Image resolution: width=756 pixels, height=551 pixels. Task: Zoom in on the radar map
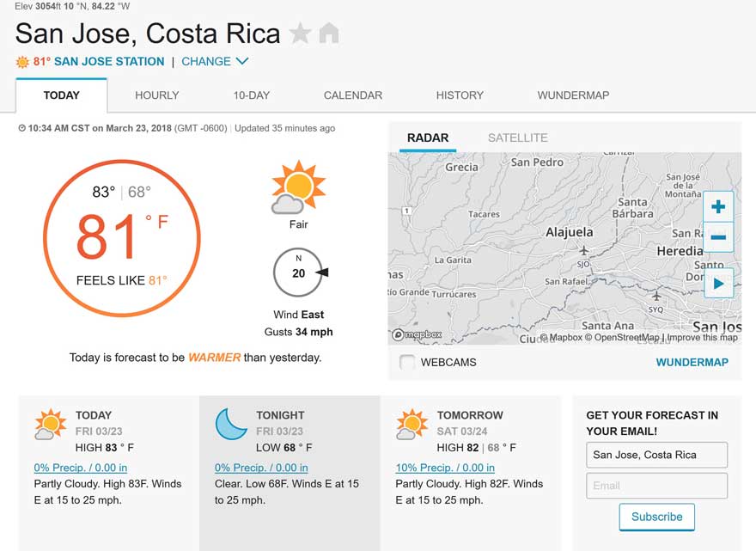(x=718, y=206)
